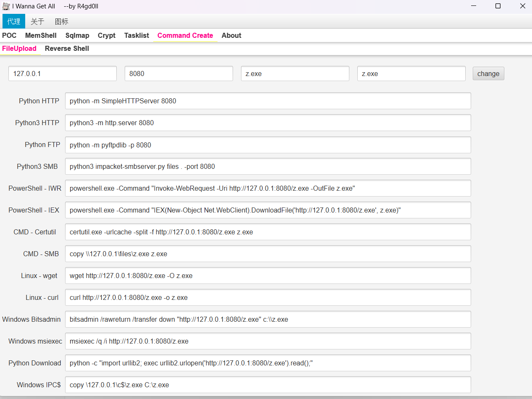Switch to the Sqlmap tab
Screen dimensions: 532x399
point(77,35)
